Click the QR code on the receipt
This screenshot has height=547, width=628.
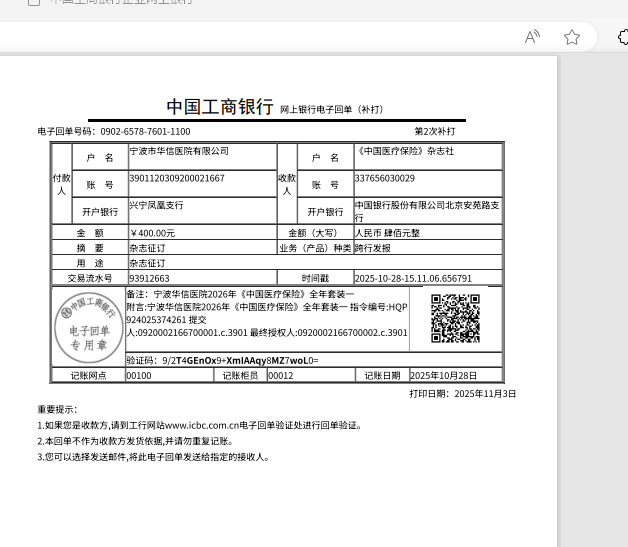pyautogui.click(x=455, y=319)
